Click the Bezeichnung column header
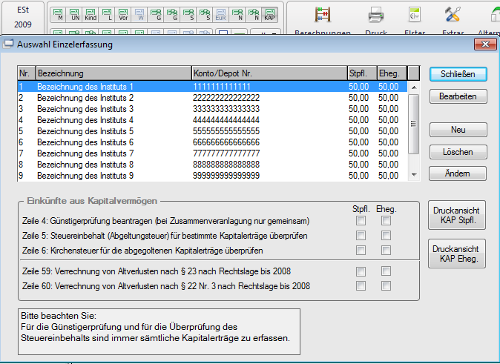 click(x=113, y=73)
